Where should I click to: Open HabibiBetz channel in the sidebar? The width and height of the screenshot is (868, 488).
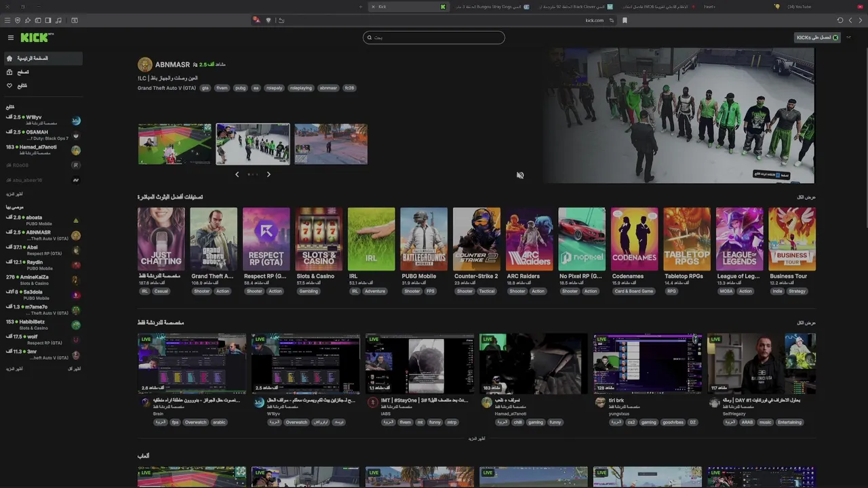(x=42, y=325)
